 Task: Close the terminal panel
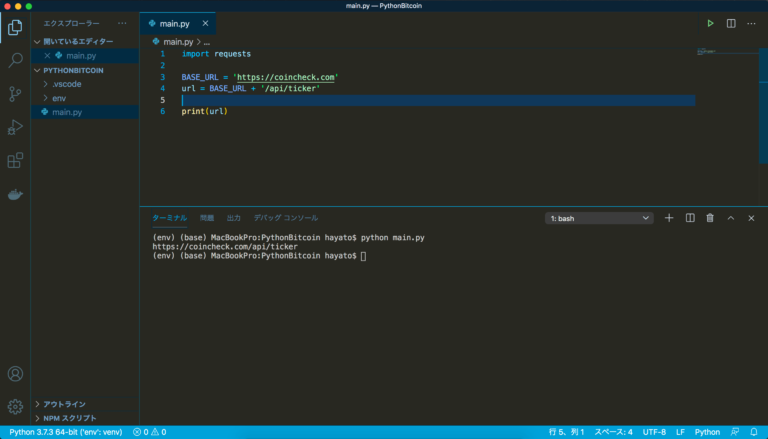(751, 218)
